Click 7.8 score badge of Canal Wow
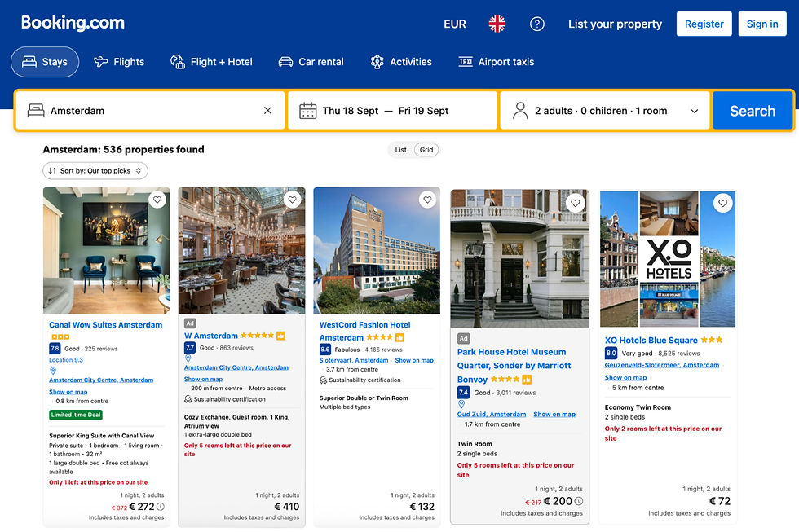 click(55, 349)
